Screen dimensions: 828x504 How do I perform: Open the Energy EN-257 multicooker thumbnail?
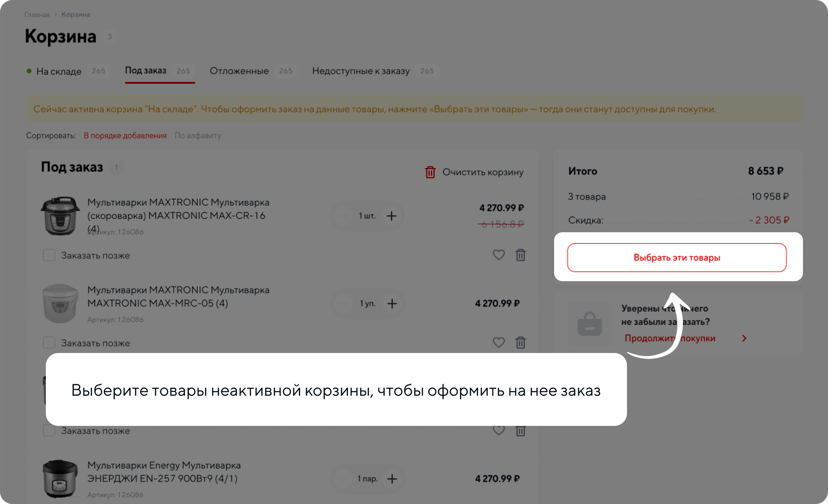(x=60, y=479)
